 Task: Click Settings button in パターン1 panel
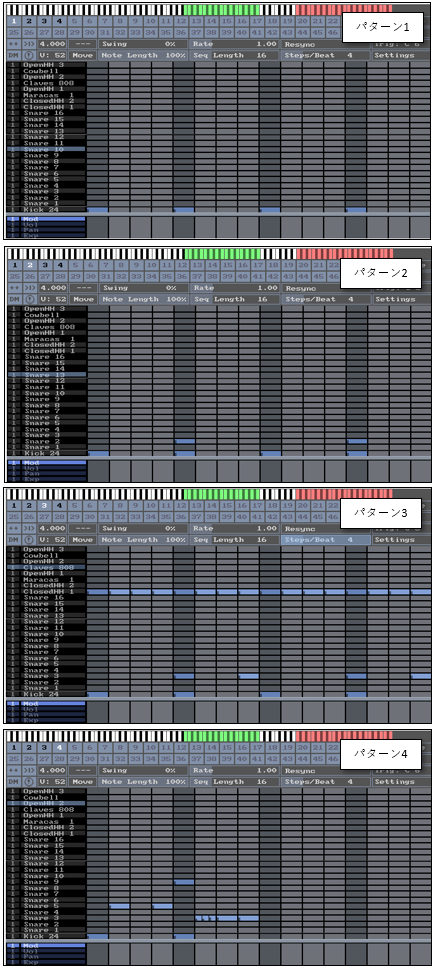click(401, 56)
